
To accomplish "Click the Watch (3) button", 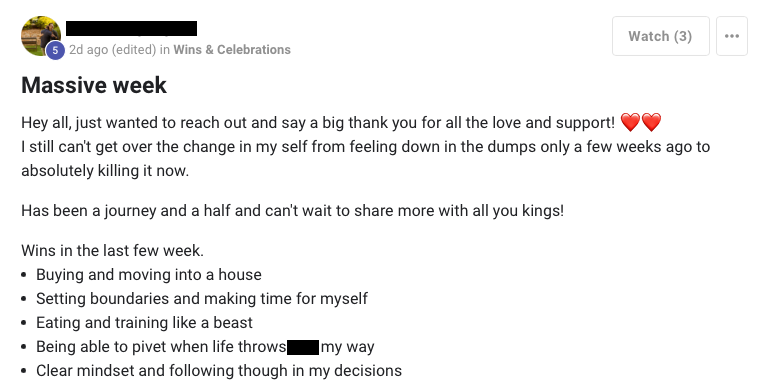I will click(660, 36).
